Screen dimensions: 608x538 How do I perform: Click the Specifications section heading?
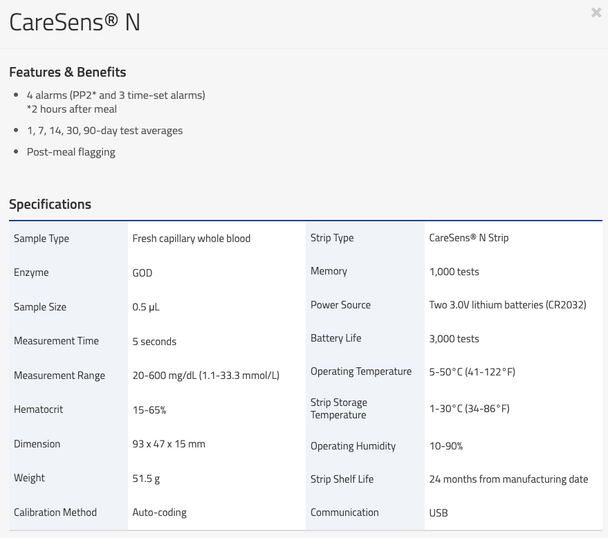point(50,204)
